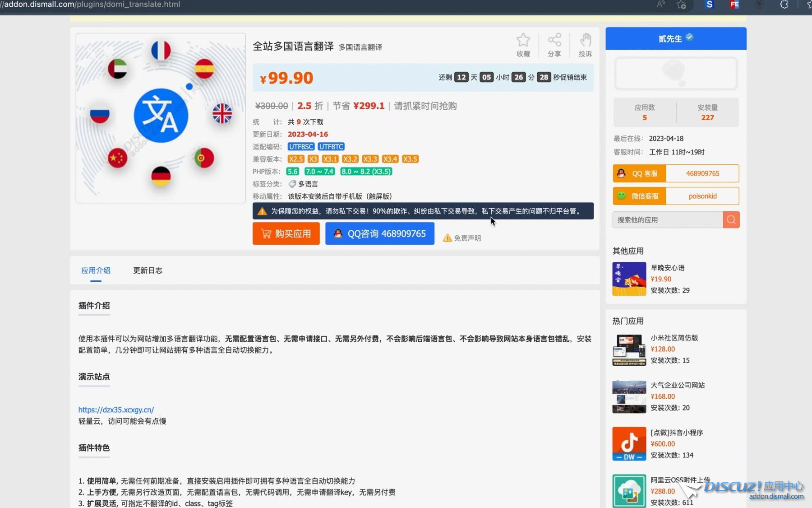Click the complaint hand (投诉) icon

(585, 40)
